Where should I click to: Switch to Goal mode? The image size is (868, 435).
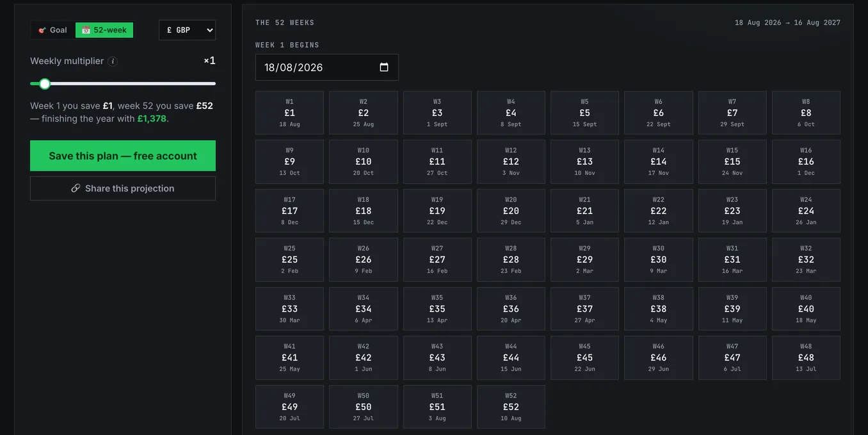53,30
